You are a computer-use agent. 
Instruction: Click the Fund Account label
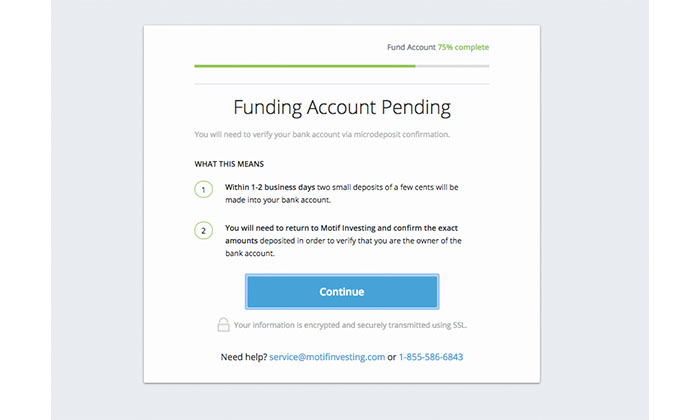pyautogui.click(x=411, y=47)
